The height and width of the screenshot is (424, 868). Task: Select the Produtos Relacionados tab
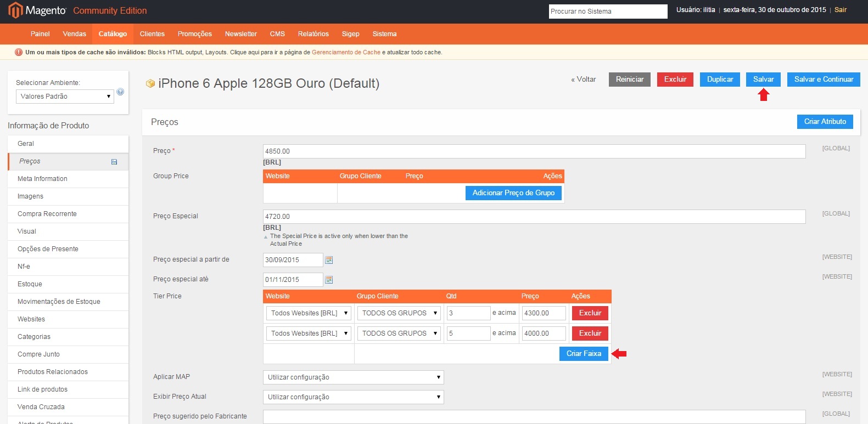[68, 372]
